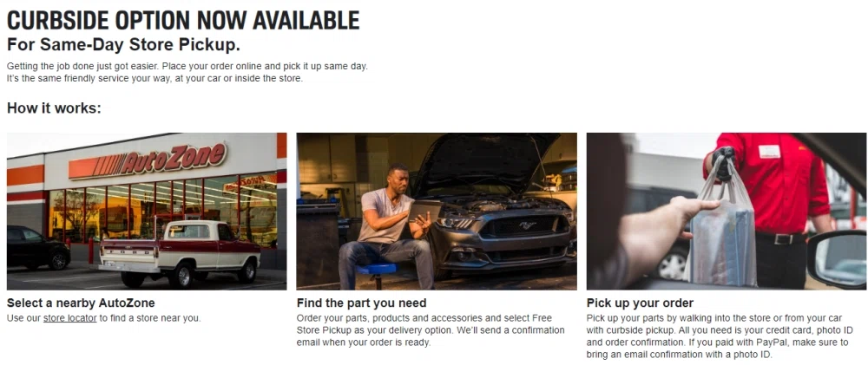Viewport: 868px width, 365px height.
Task: Select the 'Curbside Option Now Available' headline
Action: coord(183,20)
